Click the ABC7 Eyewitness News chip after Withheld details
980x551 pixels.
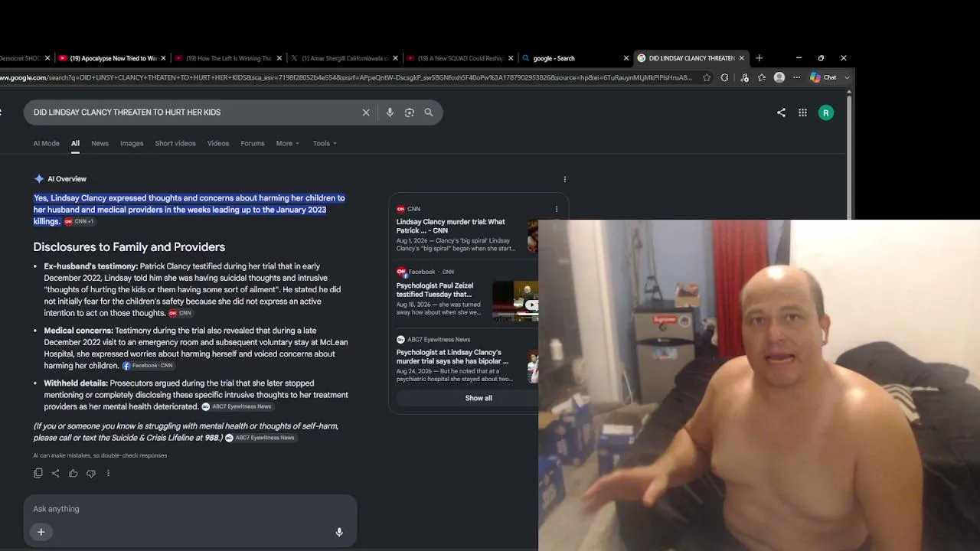pos(237,407)
